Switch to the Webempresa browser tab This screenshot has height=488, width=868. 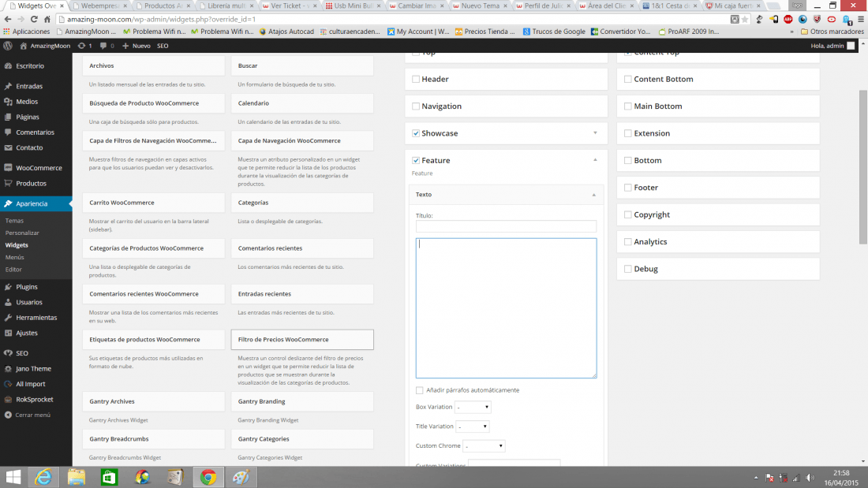point(99,6)
